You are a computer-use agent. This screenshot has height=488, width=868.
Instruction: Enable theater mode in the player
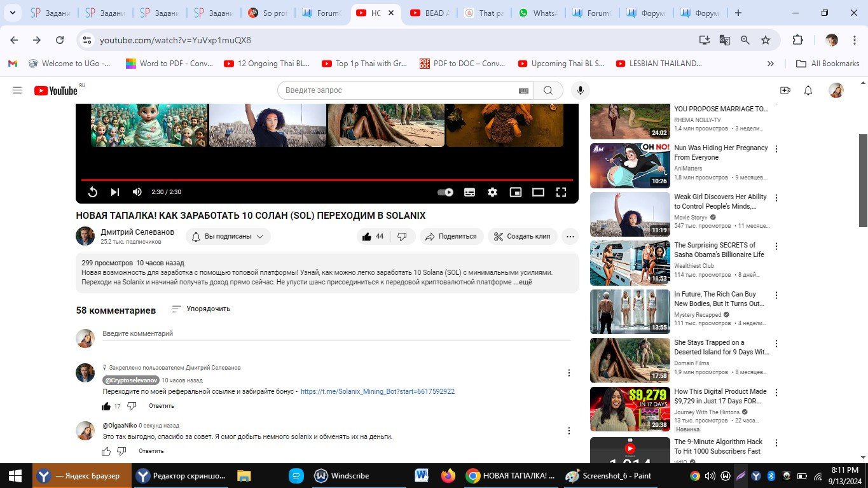pos(539,192)
